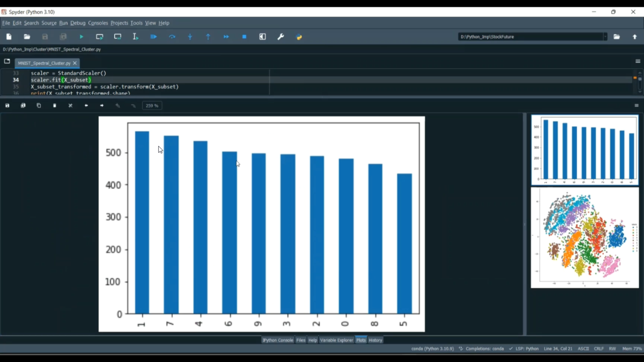This screenshot has height=362, width=644.
Task: Click the Debug file icon
Action: coord(154,37)
